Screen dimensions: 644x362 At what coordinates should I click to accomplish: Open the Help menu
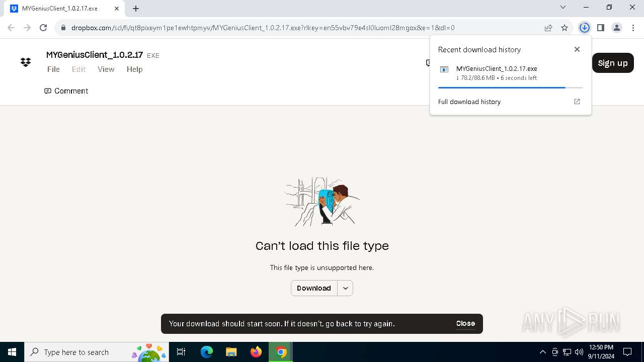(134, 69)
